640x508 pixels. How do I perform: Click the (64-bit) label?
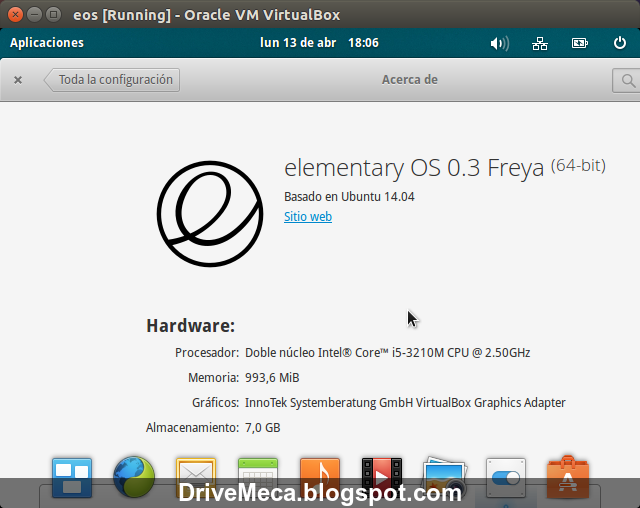578,166
